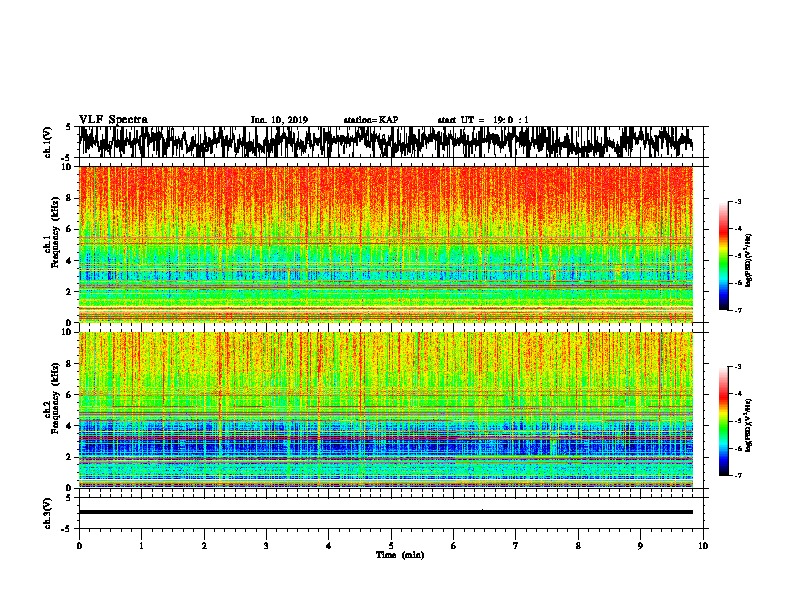Click the 2 kHz tick label on ch.1 axis
The image size is (792, 612).
coord(69,291)
